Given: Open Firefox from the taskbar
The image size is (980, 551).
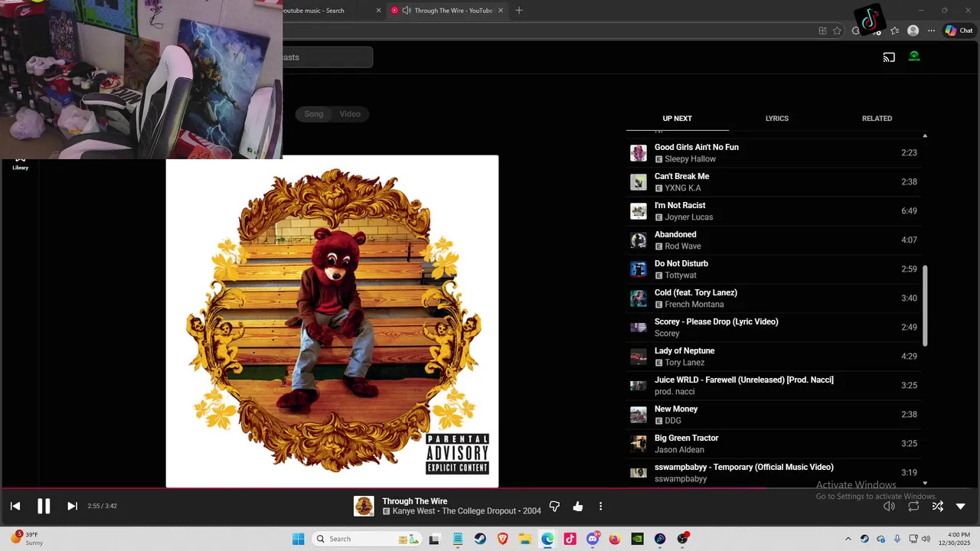Looking at the screenshot, I should pos(615,539).
